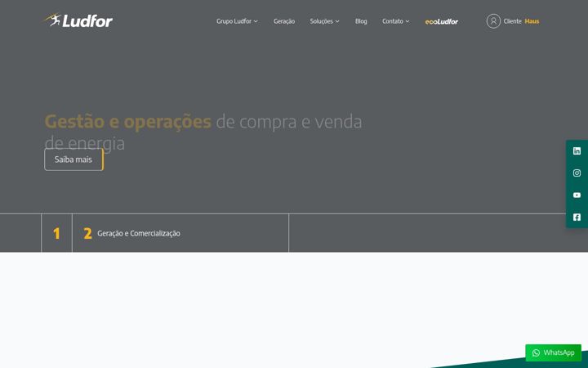
Task: Expand the Contato dropdown menu
Action: [395, 21]
